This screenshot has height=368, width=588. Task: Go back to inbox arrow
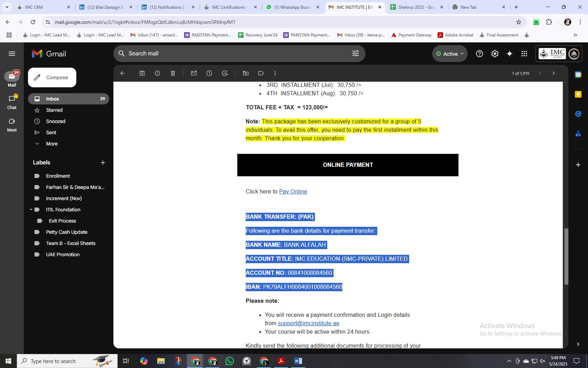[122, 73]
